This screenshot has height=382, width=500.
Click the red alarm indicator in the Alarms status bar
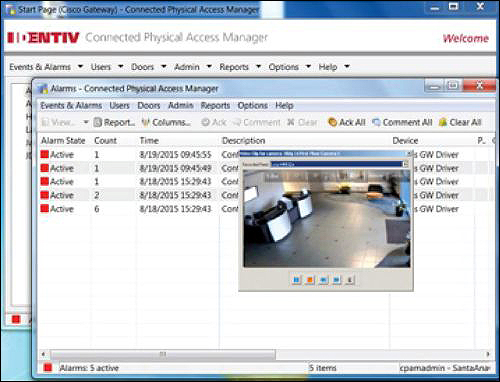tap(48, 367)
